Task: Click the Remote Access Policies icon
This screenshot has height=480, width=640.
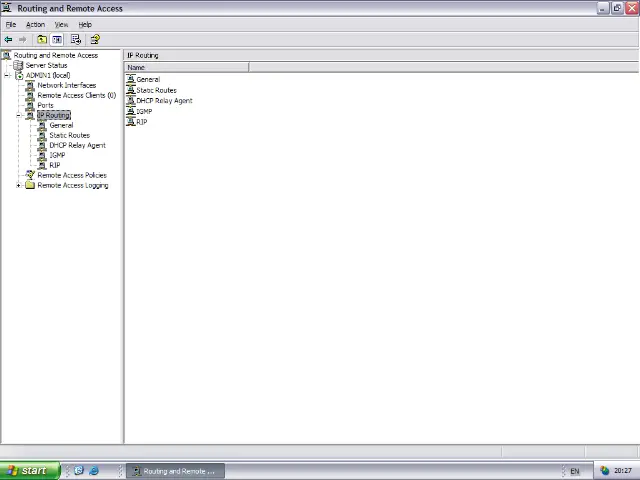Action: [30, 175]
